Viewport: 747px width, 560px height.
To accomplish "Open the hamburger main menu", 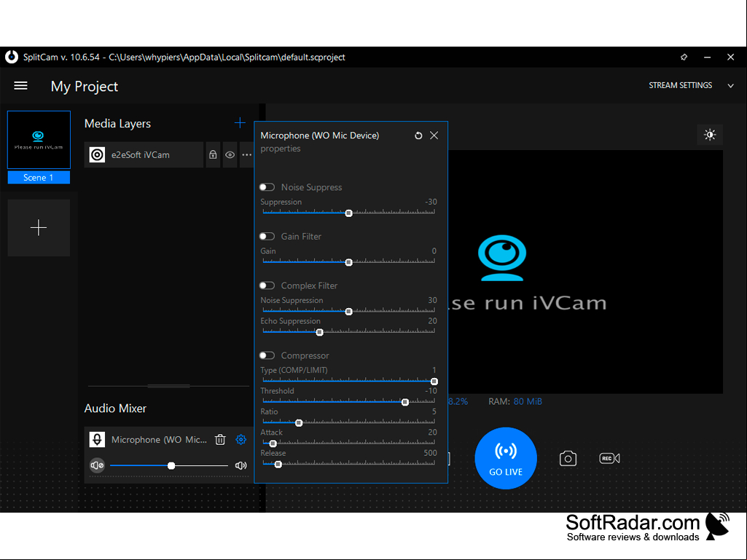I will coord(20,86).
